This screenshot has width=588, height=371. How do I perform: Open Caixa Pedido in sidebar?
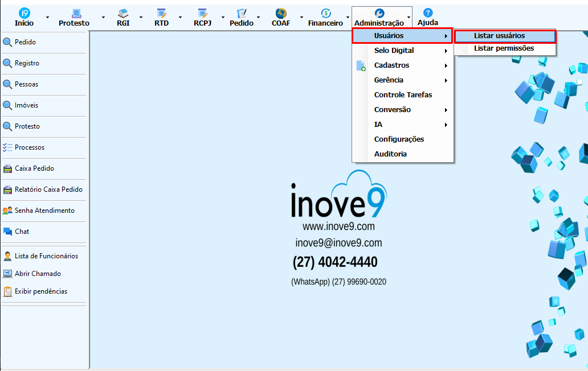tap(34, 168)
